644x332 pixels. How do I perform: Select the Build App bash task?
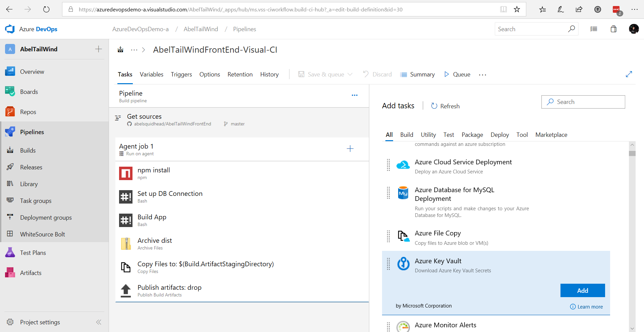(x=242, y=220)
